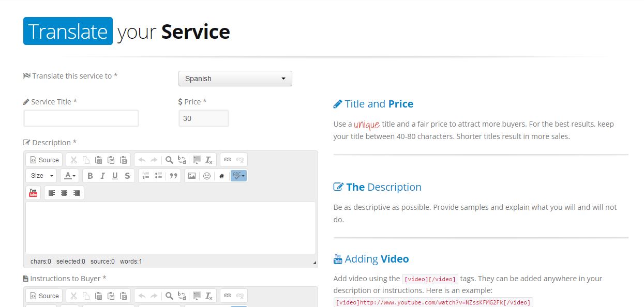Insert an image using the Description toolbar
Viewport: 644px width, 307px height.
192,176
